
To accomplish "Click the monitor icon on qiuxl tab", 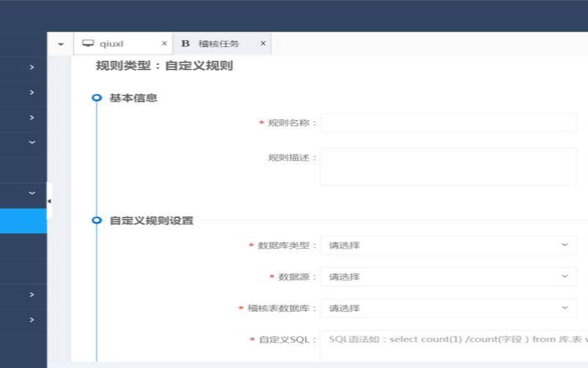I will tap(88, 43).
